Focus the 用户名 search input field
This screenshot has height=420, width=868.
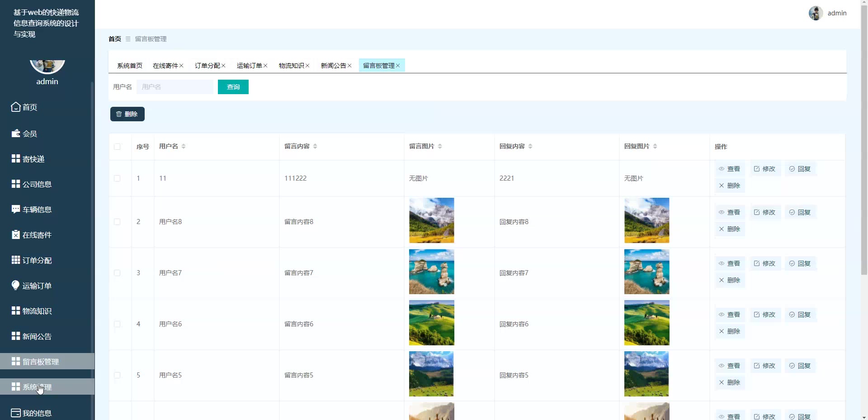pos(175,87)
